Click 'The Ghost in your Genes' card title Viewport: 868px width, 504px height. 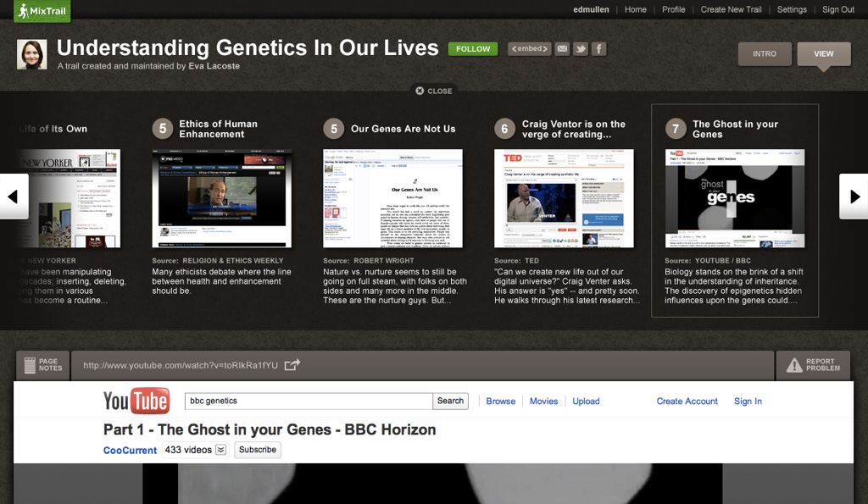tap(735, 129)
